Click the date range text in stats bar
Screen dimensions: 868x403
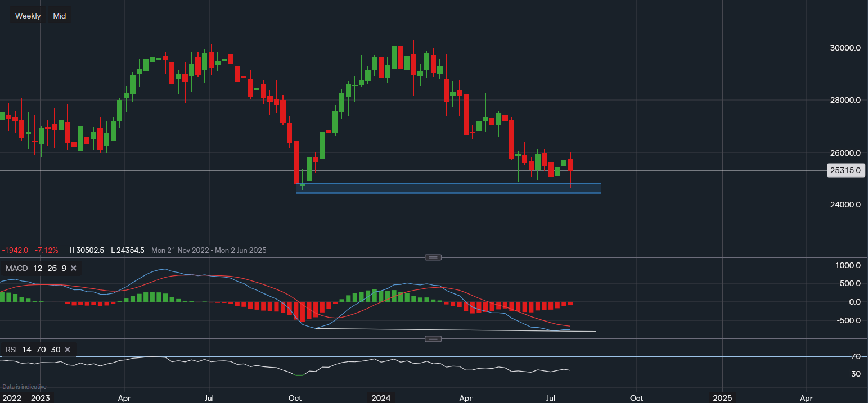[209, 250]
